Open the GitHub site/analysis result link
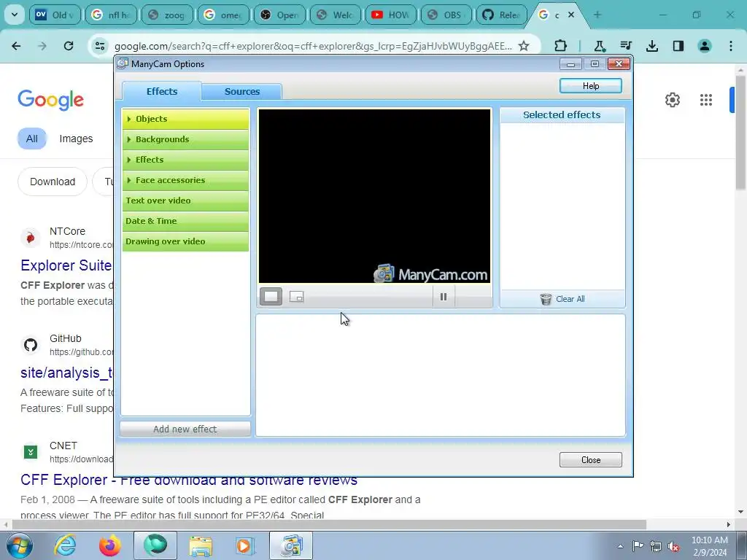 pos(66,373)
